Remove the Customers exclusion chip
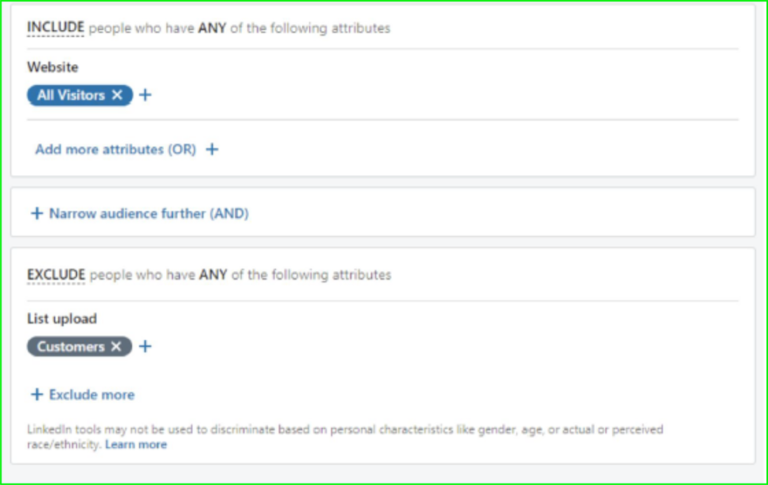The height and width of the screenshot is (485, 768). click(116, 346)
